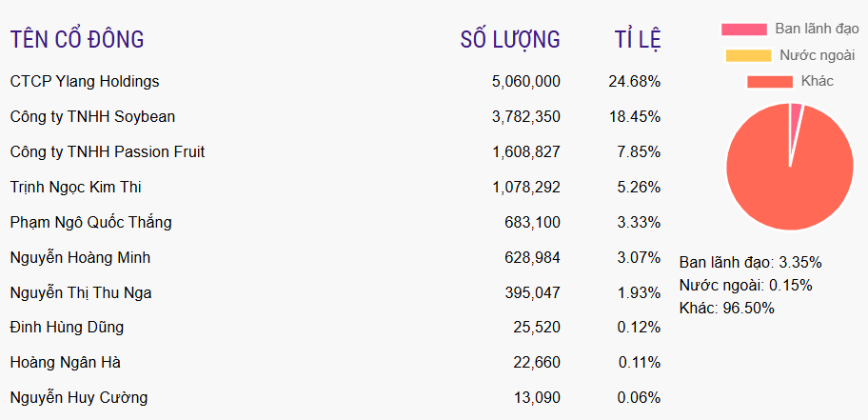Screen dimensions: 868x420
Task: Click Nguyễn Huy Cường at list bottom
Action: pos(79,398)
